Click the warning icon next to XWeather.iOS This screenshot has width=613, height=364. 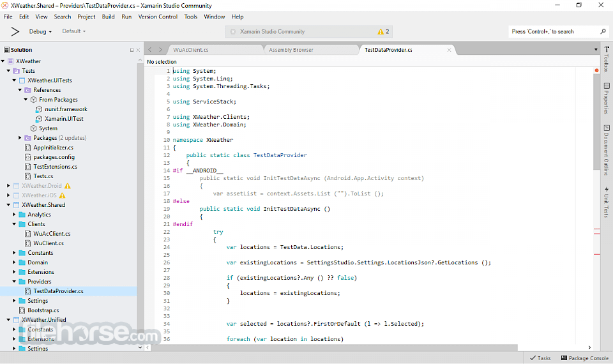(x=62, y=195)
